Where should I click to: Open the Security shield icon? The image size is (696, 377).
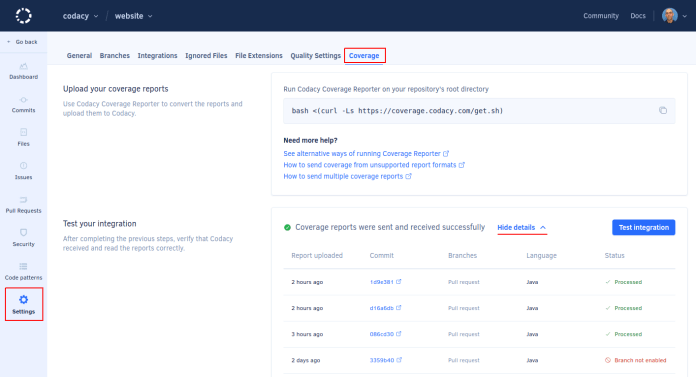click(x=24, y=232)
